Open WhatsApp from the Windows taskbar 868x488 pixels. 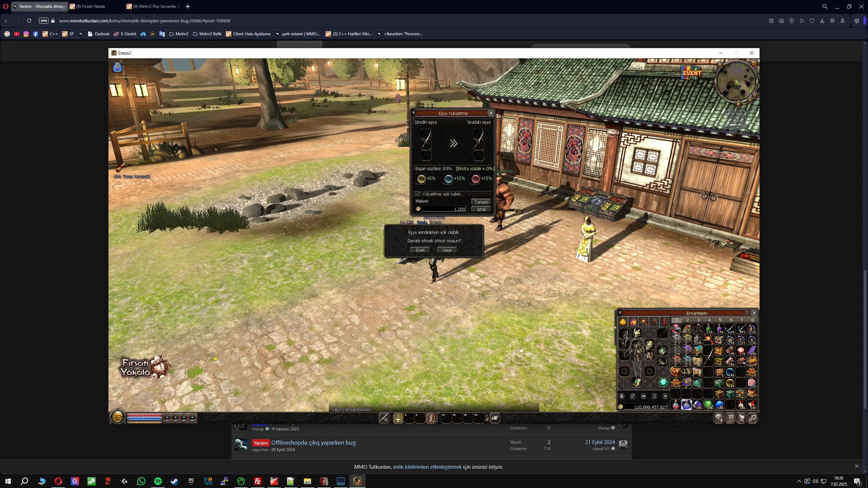[x=141, y=481]
